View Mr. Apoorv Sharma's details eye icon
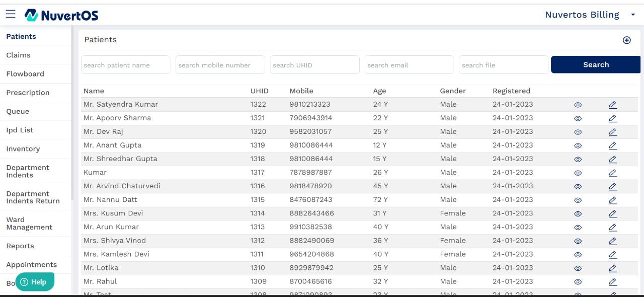The height and width of the screenshot is (297, 644). tap(578, 118)
